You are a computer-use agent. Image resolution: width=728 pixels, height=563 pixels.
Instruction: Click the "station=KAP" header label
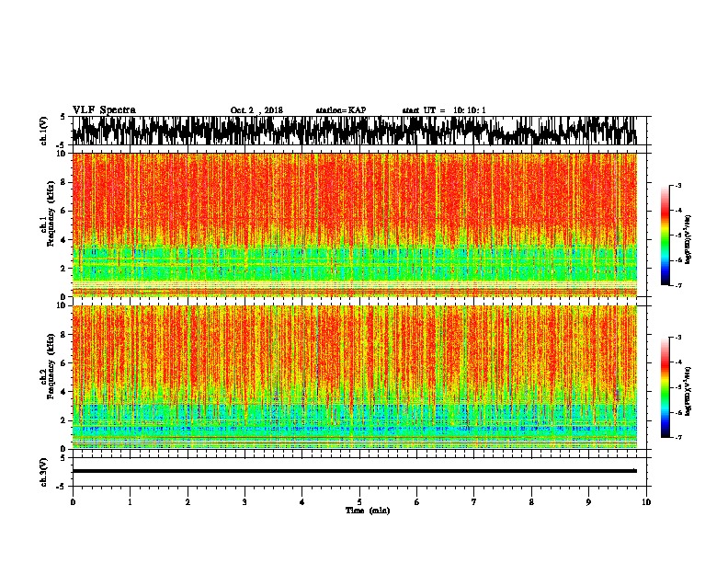pos(341,110)
